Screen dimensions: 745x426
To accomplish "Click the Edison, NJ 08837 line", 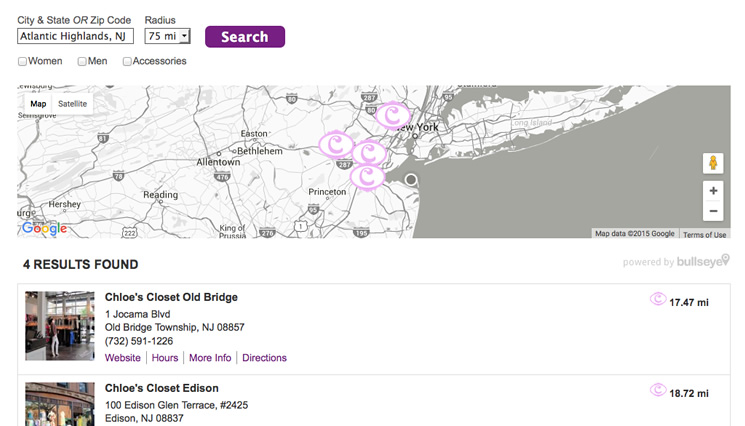I will pos(144,418).
